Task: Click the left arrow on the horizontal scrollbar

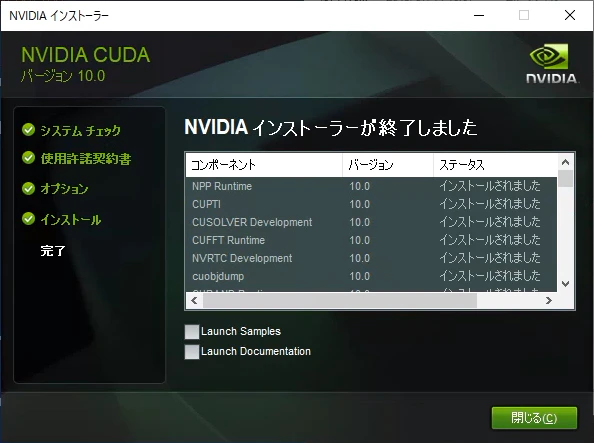Action: coord(194,301)
